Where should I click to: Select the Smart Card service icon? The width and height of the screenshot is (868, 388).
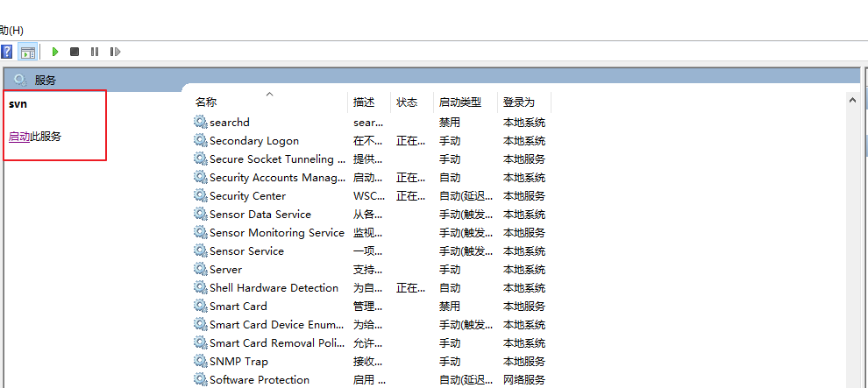pyautogui.click(x=201, y=306)
